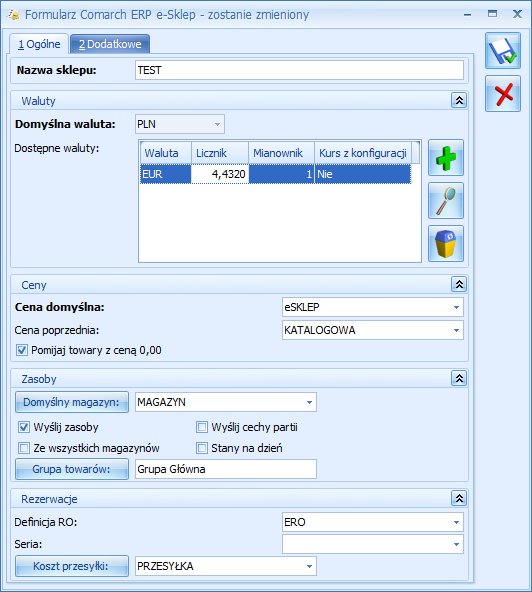Uncheck the 'Wyślij zasoby' checkbox
Viewport: 532px width, 592px height.
(24, 427)
